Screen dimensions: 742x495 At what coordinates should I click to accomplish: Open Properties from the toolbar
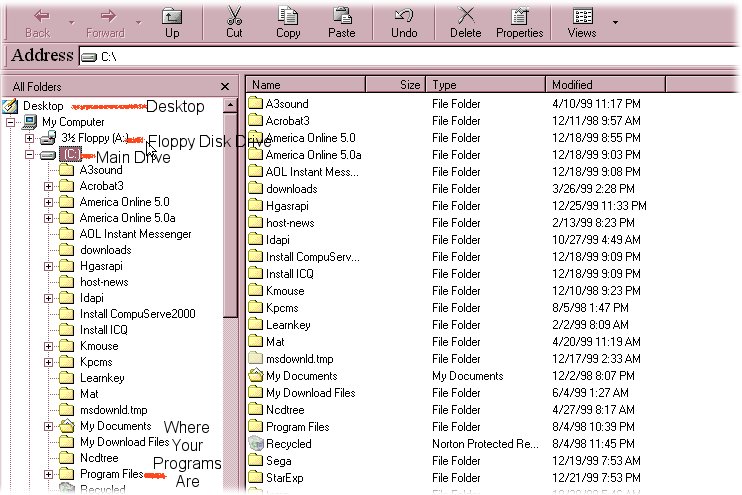pos(520,24)
